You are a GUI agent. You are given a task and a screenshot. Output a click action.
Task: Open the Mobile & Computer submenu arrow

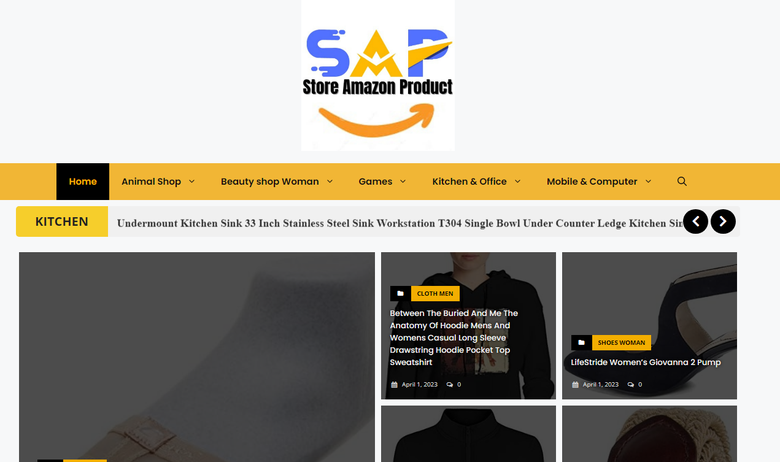(x=648, y=182)
